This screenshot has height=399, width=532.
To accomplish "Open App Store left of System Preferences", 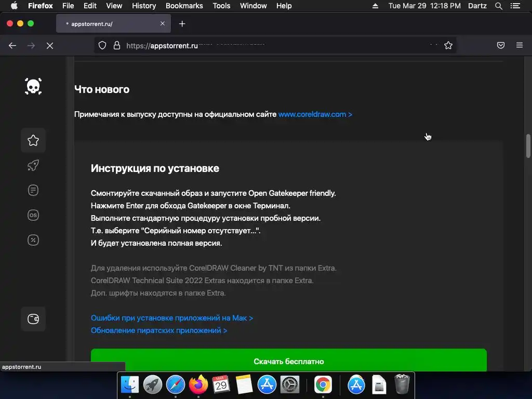I will [267, 385].
